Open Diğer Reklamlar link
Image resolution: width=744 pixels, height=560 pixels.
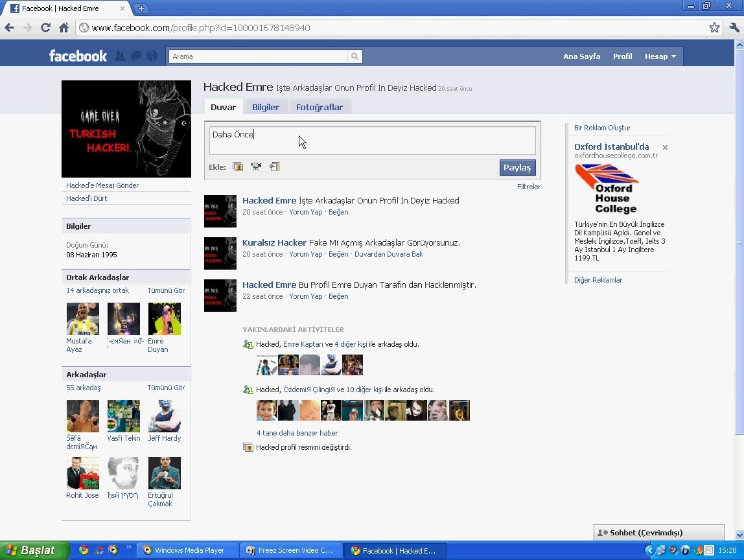point(598,280)
